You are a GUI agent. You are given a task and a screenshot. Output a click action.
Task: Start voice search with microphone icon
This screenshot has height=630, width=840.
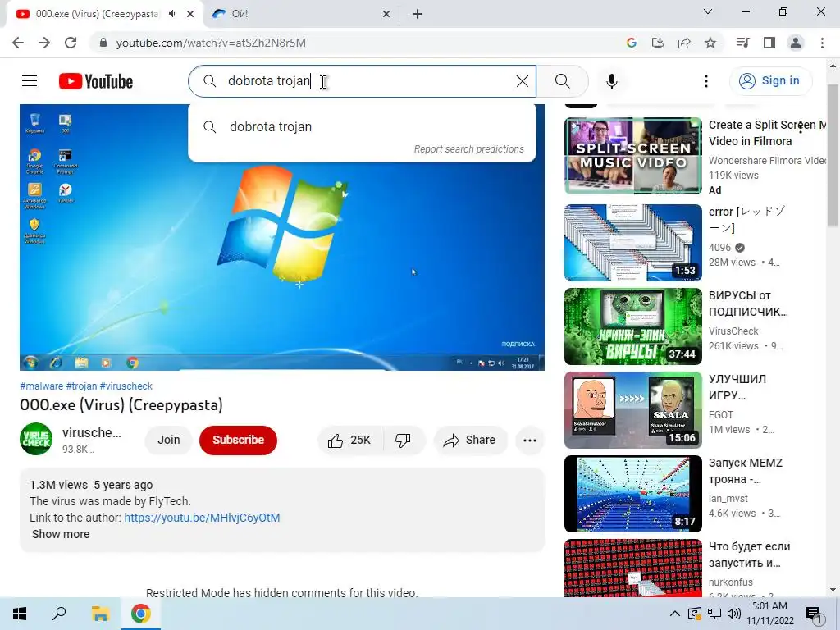(x=612, y=81)
